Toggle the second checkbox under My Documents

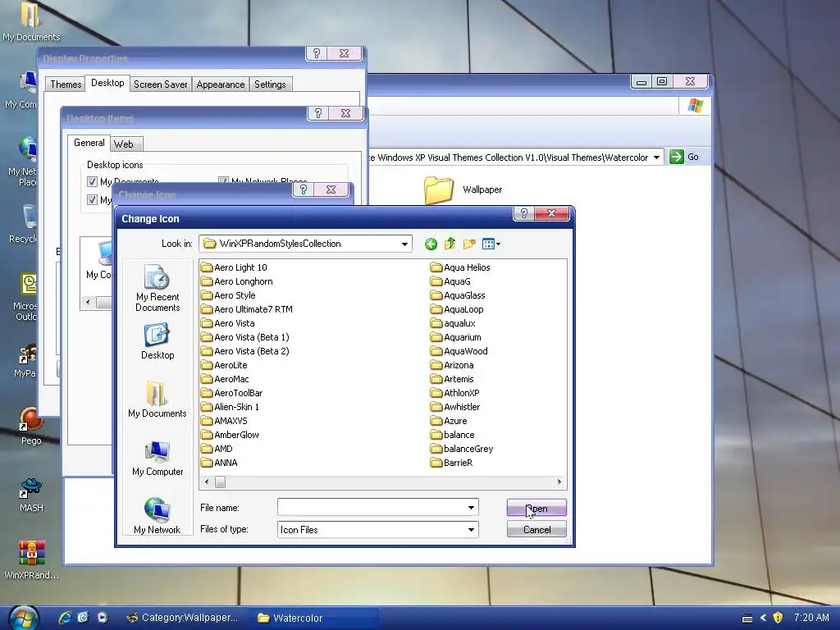click(x=92, y=200)
